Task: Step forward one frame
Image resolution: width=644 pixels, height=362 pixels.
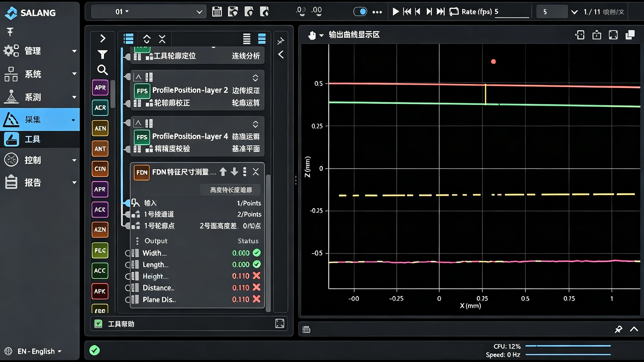Action: pos(429,12)
